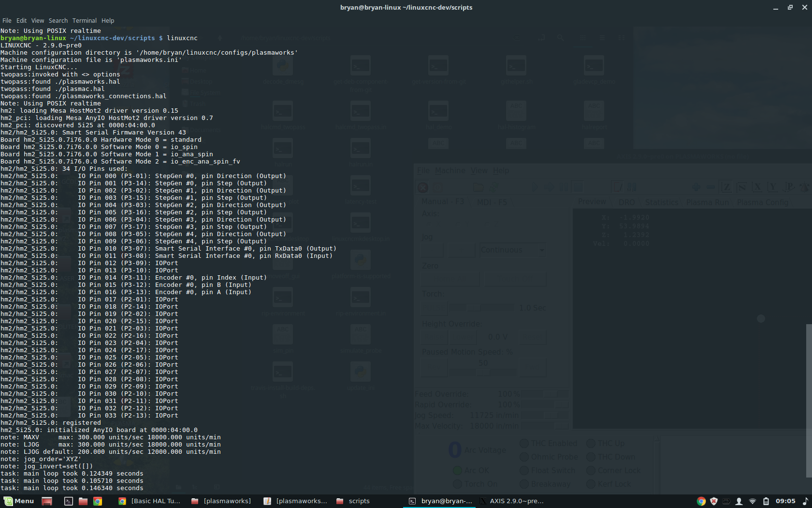Select AXIS Statistics tab behind terminal
This screenshot has width=812, height=508.
tap(661, 202)
